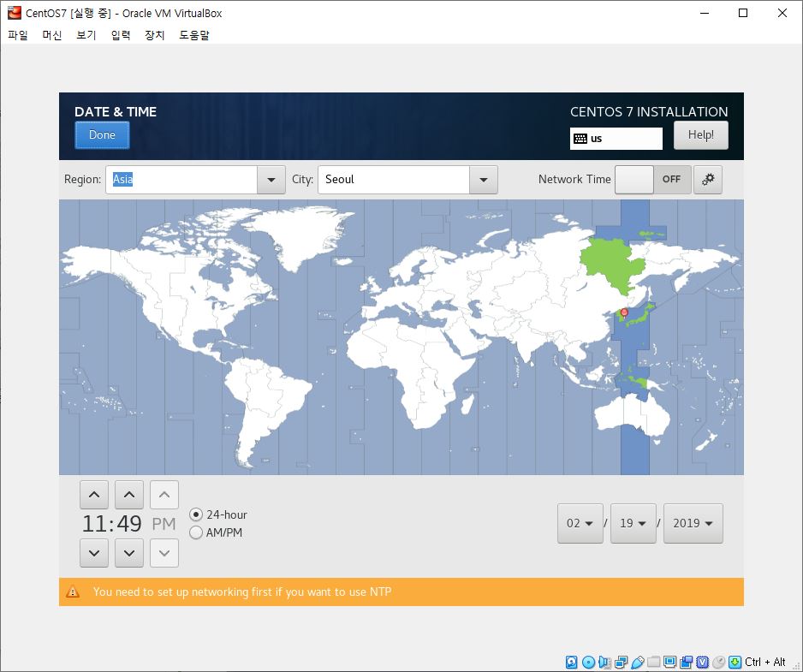803x672 pixels.
Task: Open the mouse integration status icon
Action: (719, 662)
